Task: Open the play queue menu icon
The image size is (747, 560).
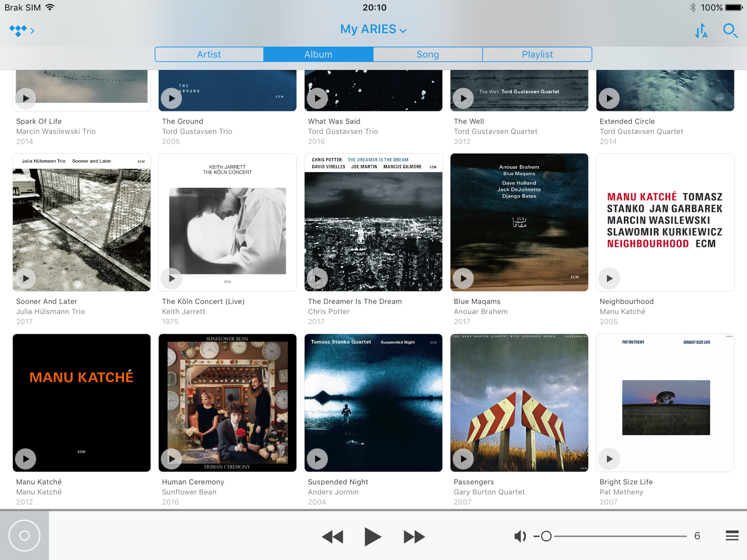Action: point(732,536)
